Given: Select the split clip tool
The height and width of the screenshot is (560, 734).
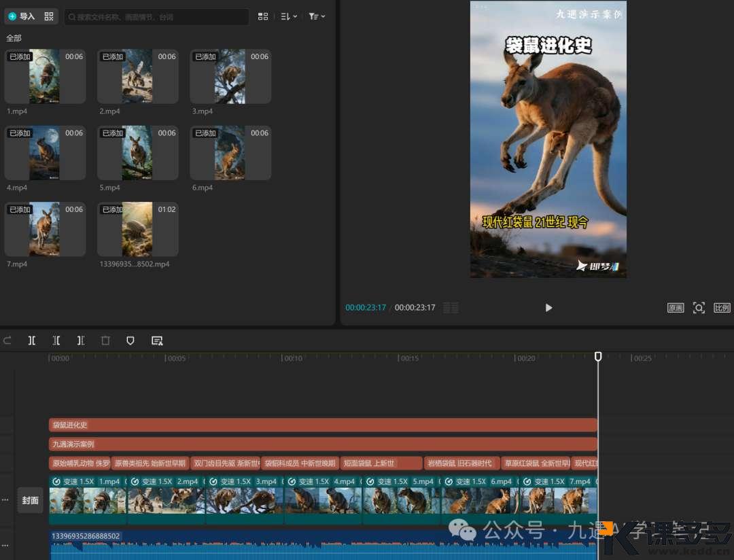Looking at the screenshot, I should click(32, 340).
